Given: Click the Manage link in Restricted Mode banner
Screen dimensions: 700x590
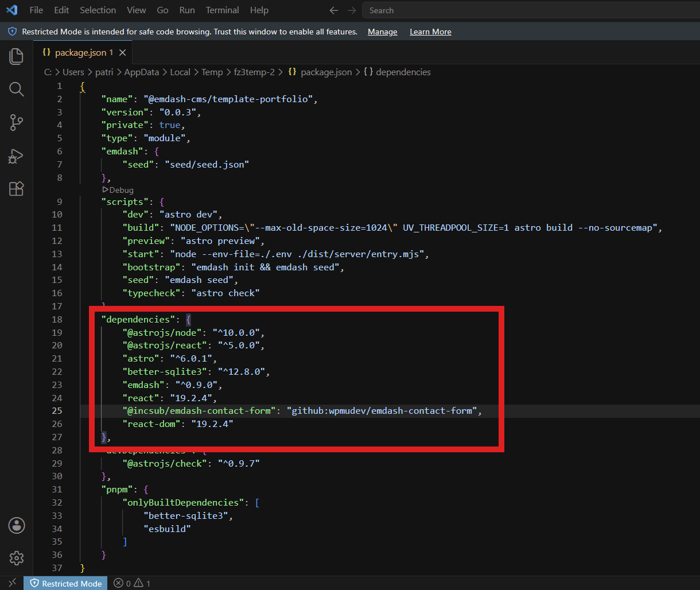Looking at the screenshot, I should pyautogui.click(x=383, y=32).
